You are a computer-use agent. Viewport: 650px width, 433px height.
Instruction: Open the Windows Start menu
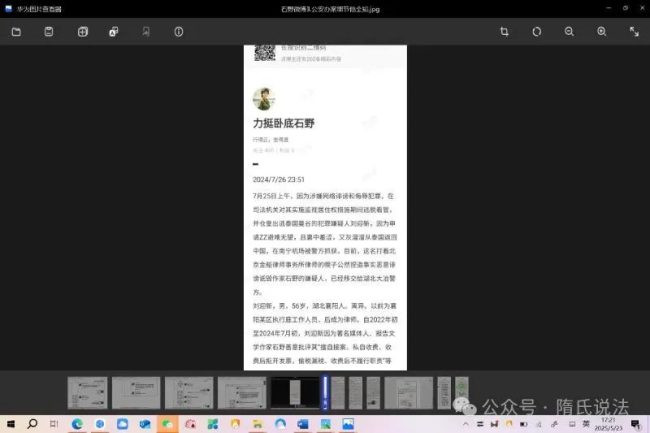click(10, 424)
